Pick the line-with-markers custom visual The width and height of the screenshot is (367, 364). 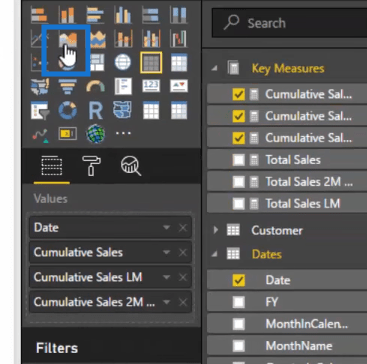(40, 135)
